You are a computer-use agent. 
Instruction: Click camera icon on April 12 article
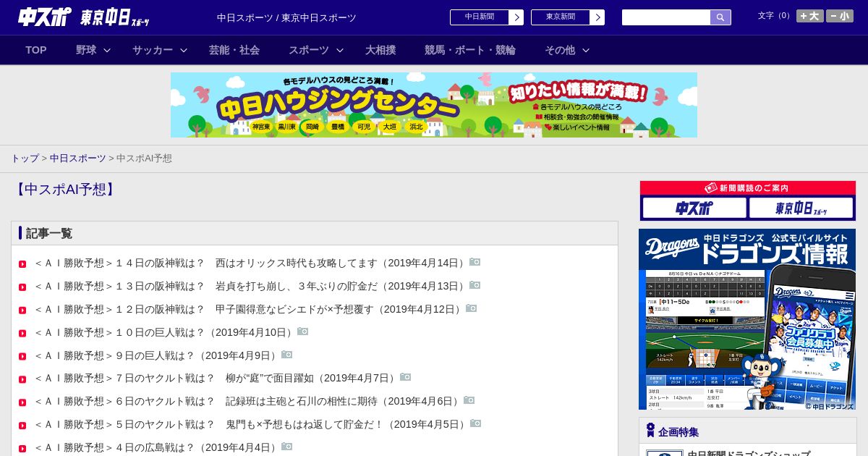[x=471, y=308]
